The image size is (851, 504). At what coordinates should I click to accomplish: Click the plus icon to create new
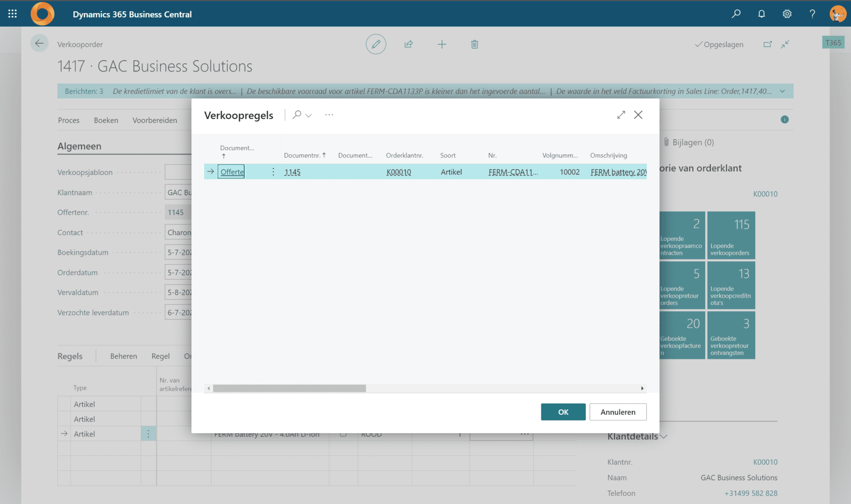(442, 44)
